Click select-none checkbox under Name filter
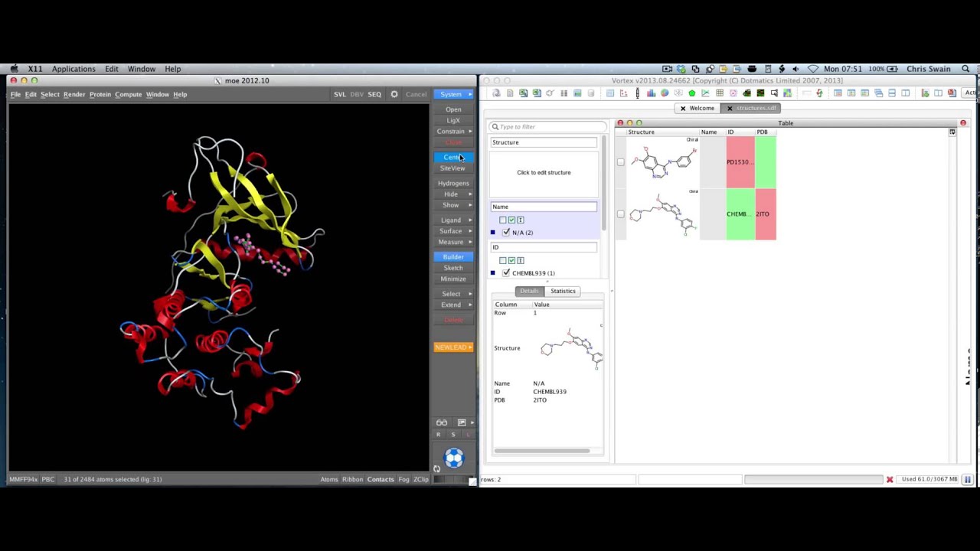 pyautogui.click(x=503, y=220)
